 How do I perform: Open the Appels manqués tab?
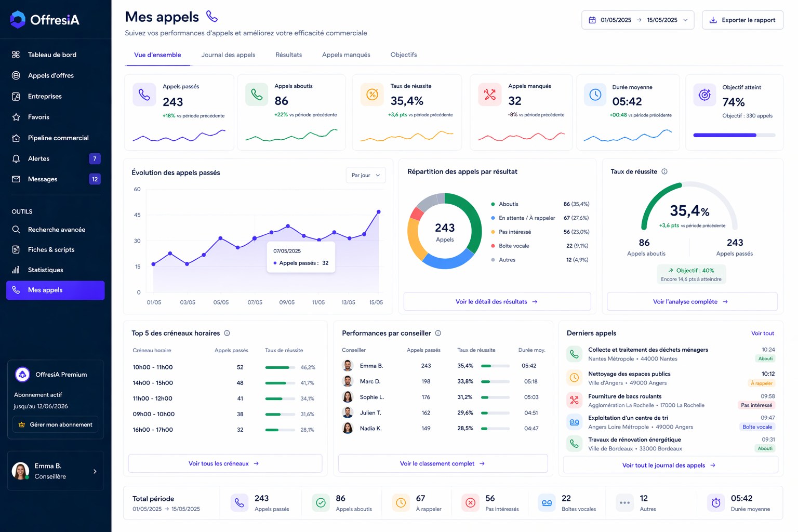pyautogui.click(x=346, y=55)
